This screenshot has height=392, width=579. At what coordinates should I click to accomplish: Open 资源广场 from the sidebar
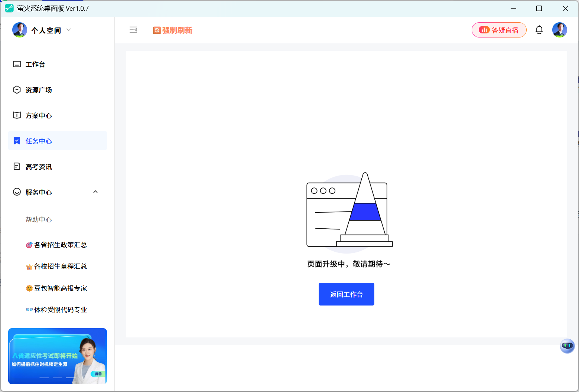pos(17,89)
